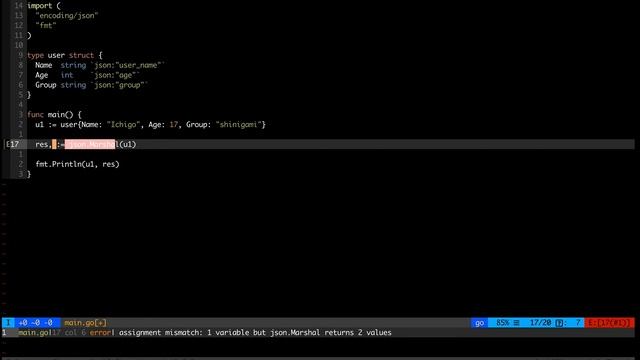The height and width of the screenshot is (360, 640).
Task: Click the error marker beside line number 17
Action: coord(7,144)
